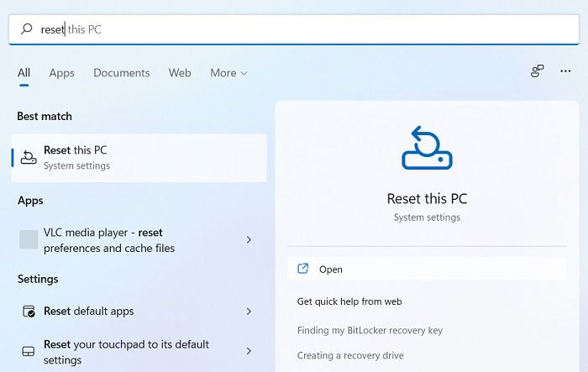Open Creating a recovery drive link
The image size is (588, 372).
350,355
